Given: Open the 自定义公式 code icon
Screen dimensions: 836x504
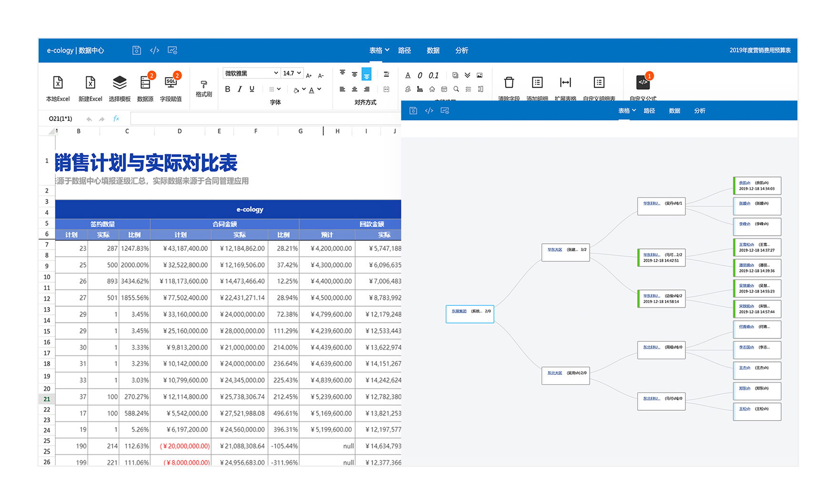Looking at the screenshot, I should tap(642, 83).
